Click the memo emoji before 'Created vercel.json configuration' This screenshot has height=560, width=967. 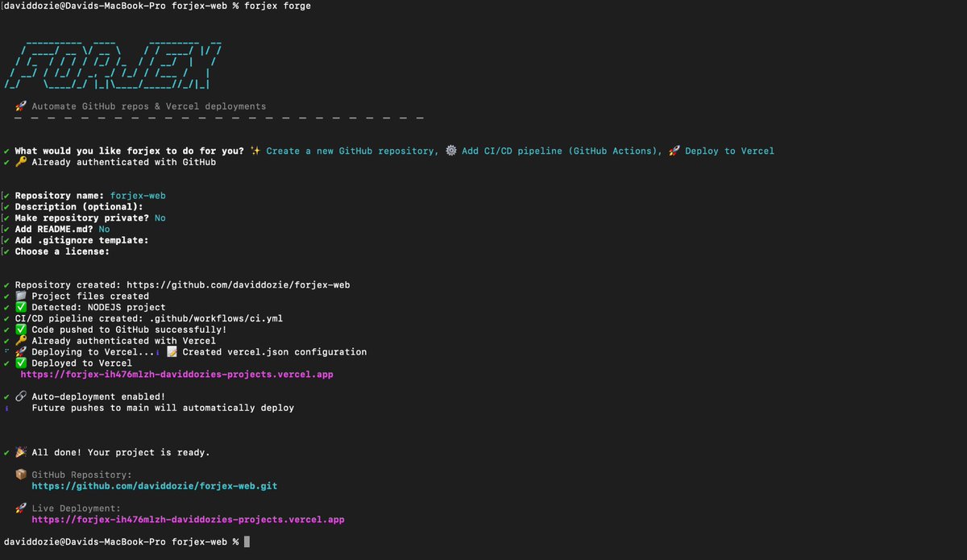click(x=172, y=352)
